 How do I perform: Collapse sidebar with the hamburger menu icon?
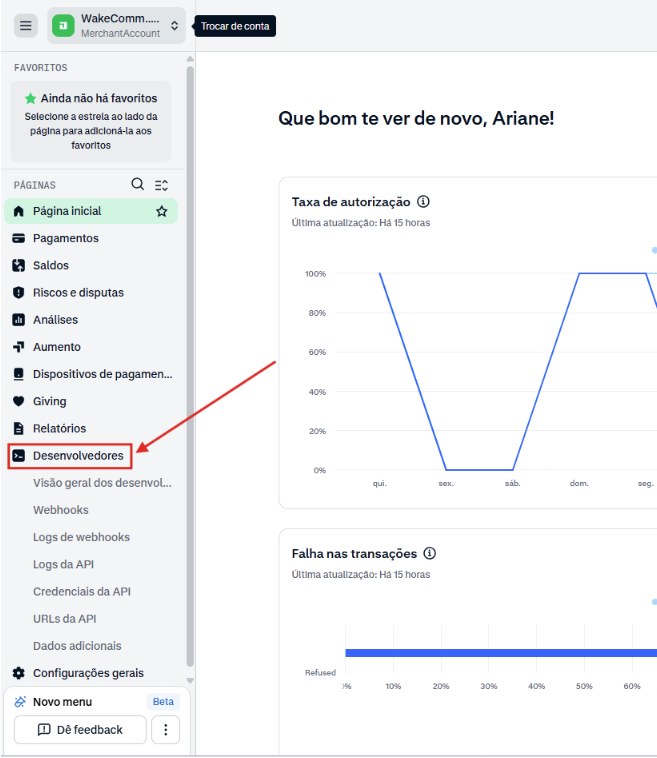[26, 26]
